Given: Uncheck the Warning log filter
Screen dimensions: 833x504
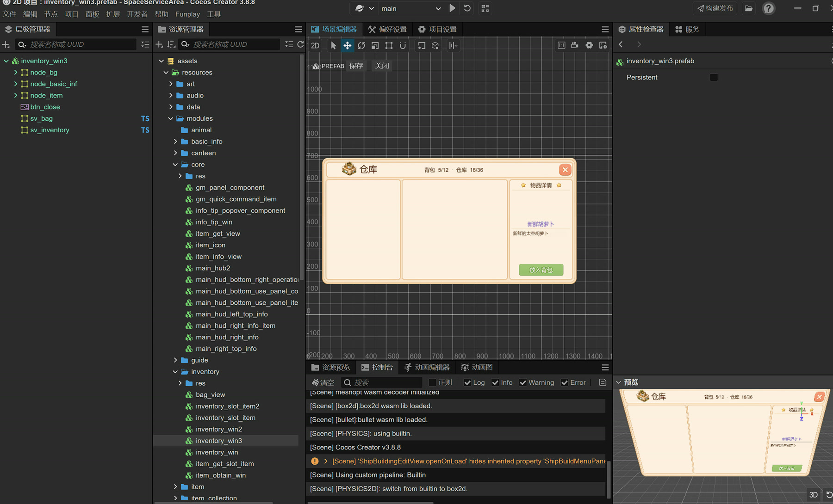Looking at the screenshot, I should click(x=523, y=382).
